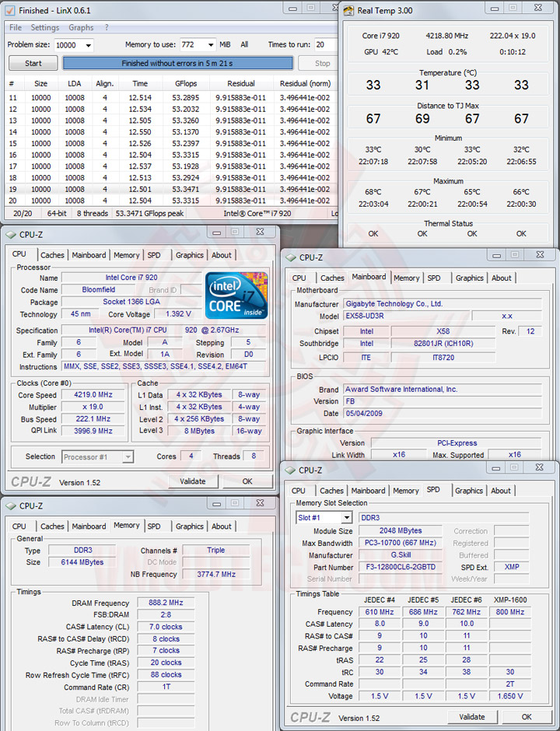Image resolution: width=560 pixels, height=731 pixels.
Task: Click the CPU-Z icon in the Mainboard window title bar
Action: (x=291, y=257)
